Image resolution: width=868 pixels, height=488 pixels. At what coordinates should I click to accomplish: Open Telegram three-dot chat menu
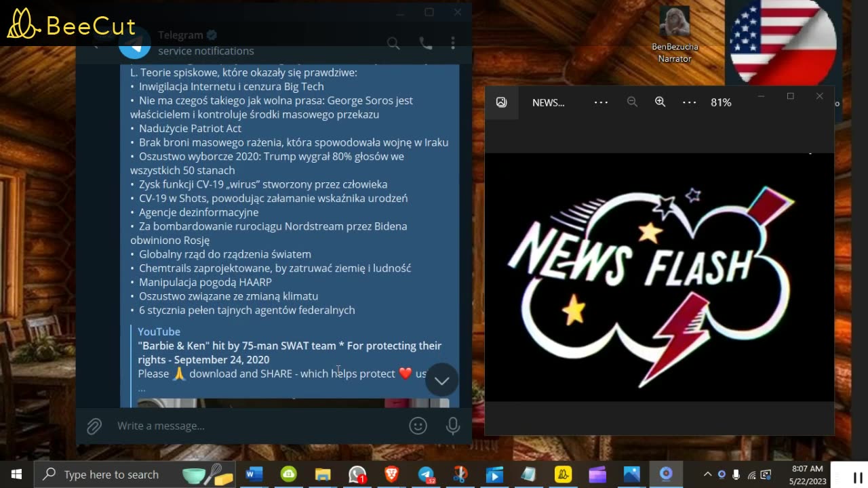(x=453, y=43)
